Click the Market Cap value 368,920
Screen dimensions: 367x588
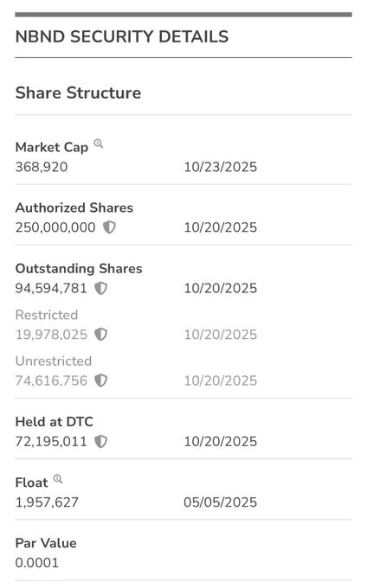[42, 167]
